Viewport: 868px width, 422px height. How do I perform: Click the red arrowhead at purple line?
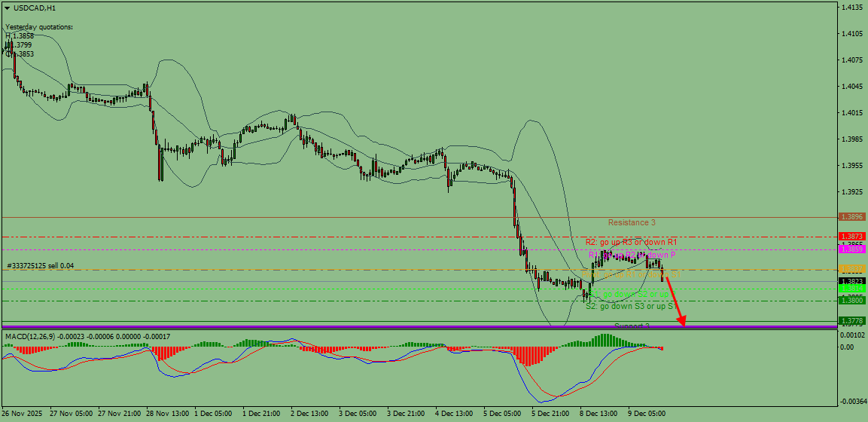[682, 321]
